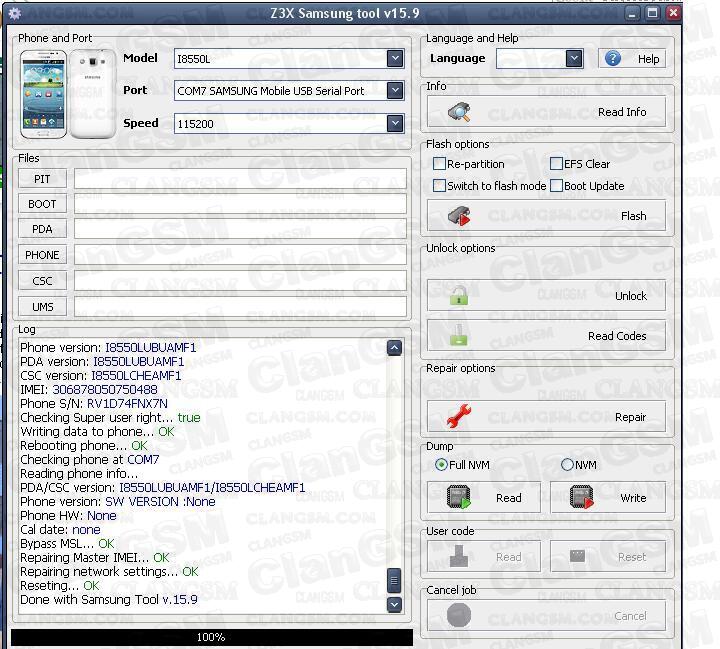Screen dimensions: 720x649
Task: Click the Help button
Action: [632, 59]
